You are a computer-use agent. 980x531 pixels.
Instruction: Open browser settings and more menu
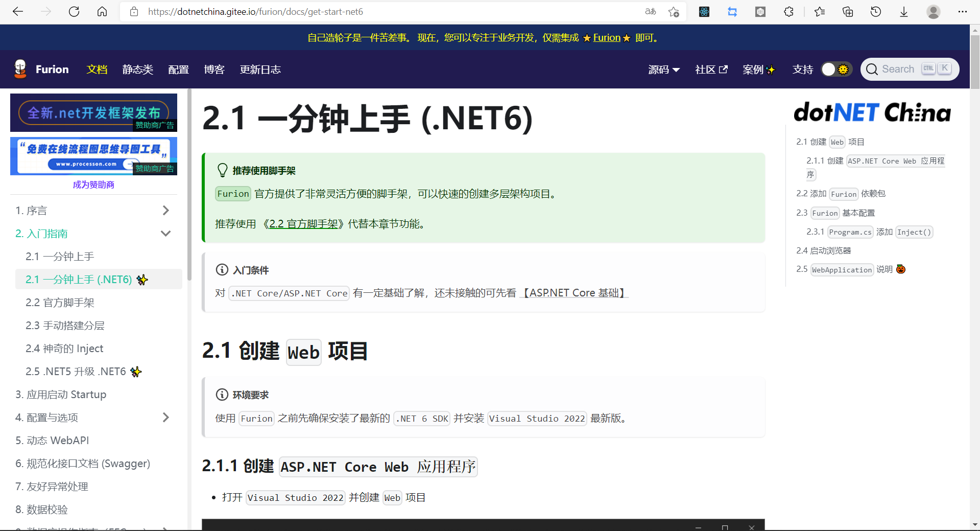pyautogui.click(x=963, y=11)
